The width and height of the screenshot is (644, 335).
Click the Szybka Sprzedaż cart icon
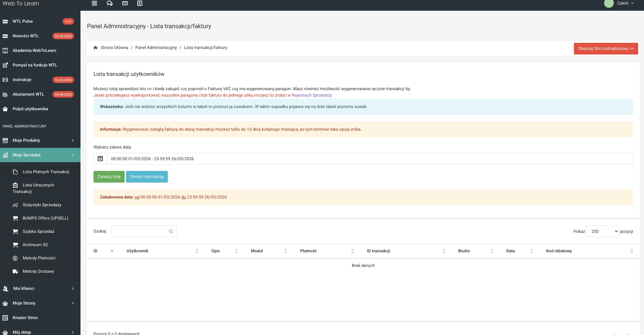(15, 232)
